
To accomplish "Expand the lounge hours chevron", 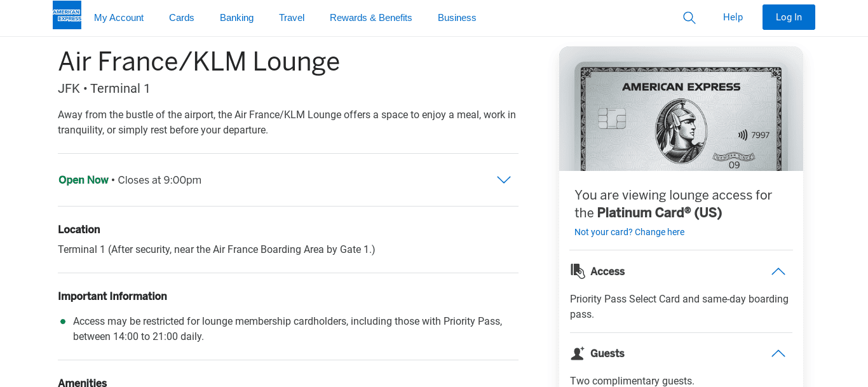I will [x=503, y=180].
